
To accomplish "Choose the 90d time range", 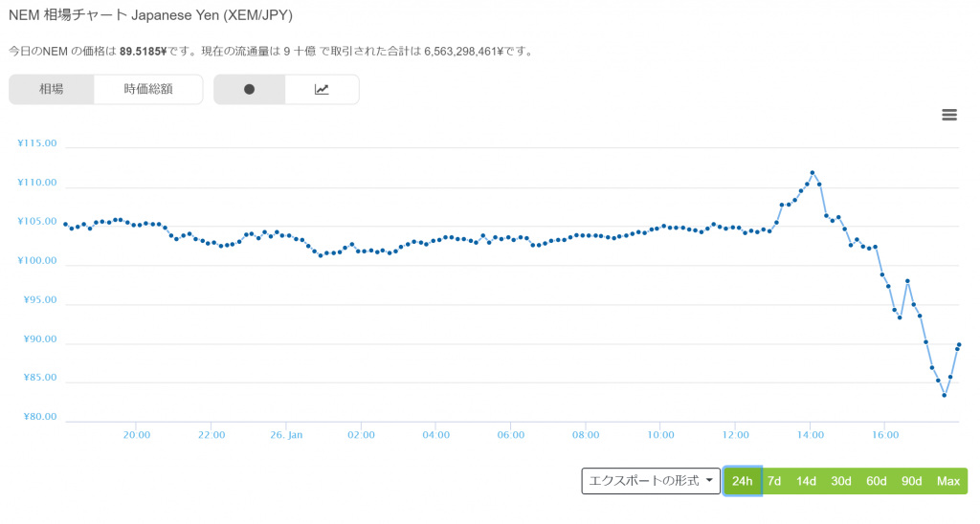I will click(x=911, y=481).
